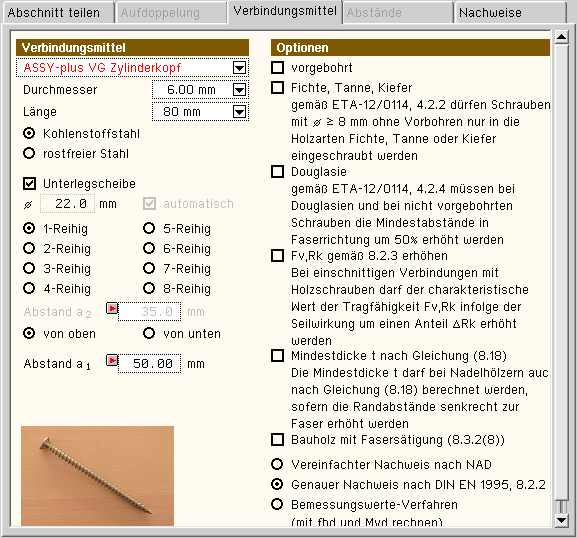
Task: Select 5-Reihig option
Action: [x=149, y=229]
